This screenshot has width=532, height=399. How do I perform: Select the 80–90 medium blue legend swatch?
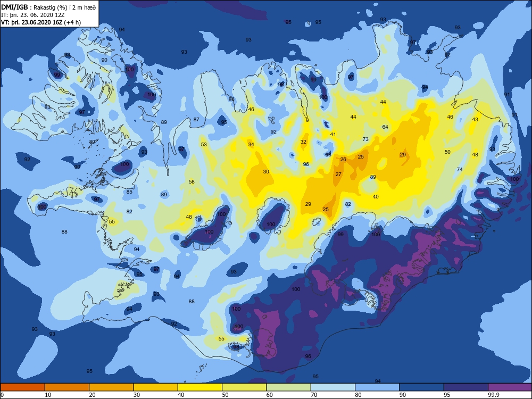point(377,387)
